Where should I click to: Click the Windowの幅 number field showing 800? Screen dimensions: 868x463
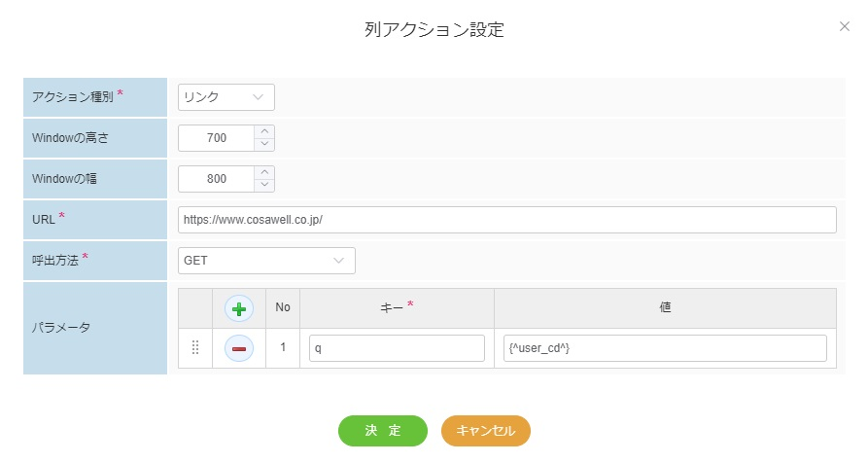(217, 179)
